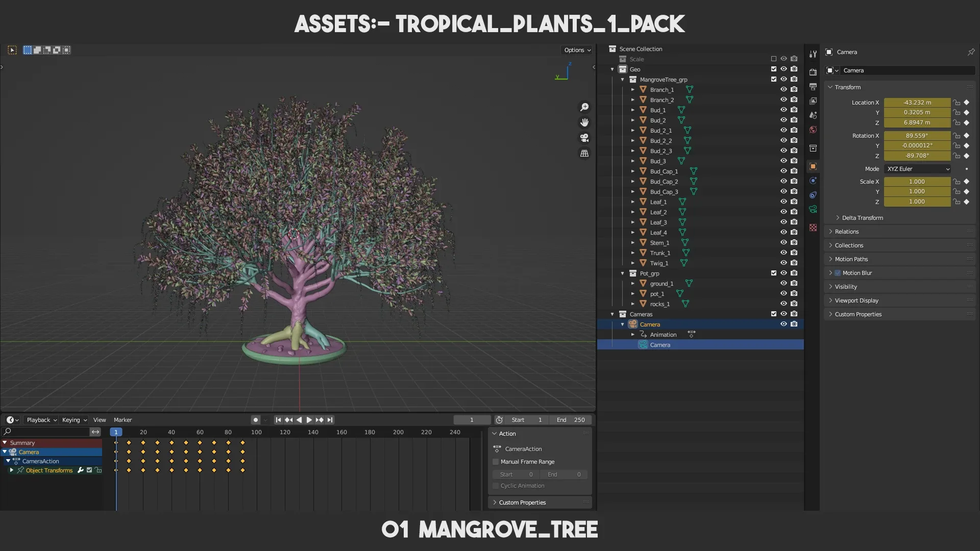Open the Physics properties tab
The width and height of the screenshot is (980, 551).
[x=813, y=181]
